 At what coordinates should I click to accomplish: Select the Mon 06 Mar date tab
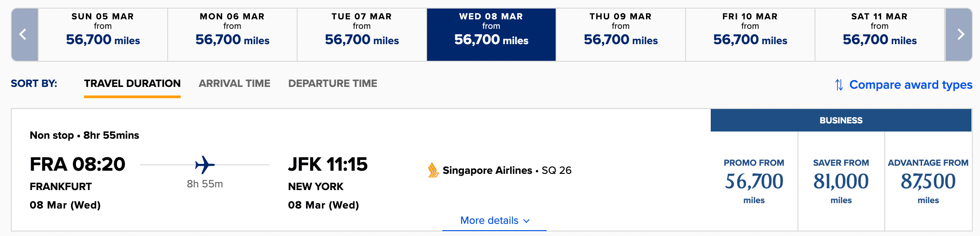[232, 34]
